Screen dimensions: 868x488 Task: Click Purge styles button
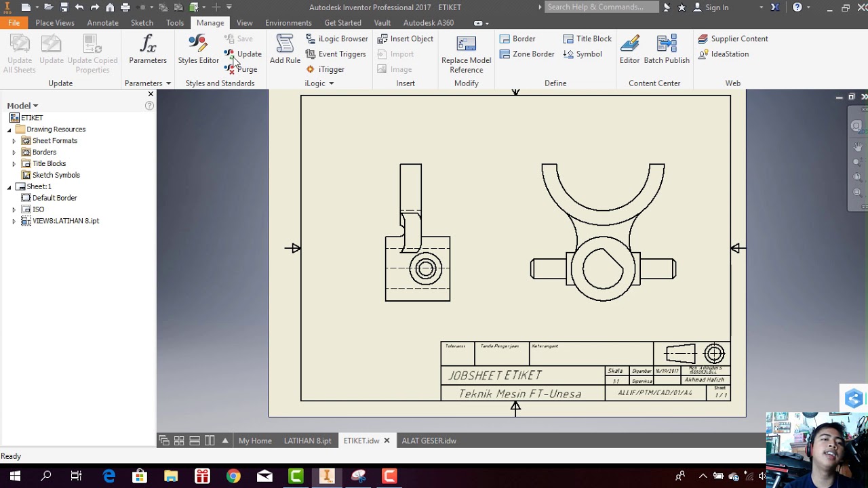241,69
